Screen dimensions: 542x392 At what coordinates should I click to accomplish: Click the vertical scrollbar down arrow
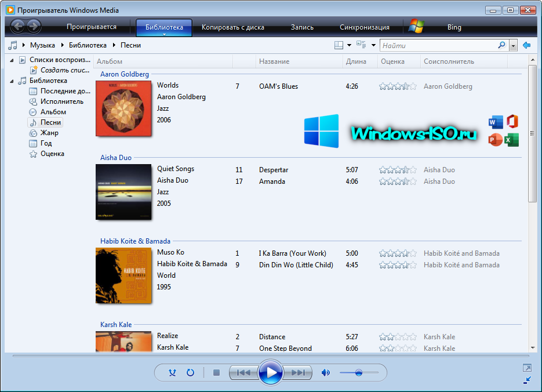[x=532, y=348]
